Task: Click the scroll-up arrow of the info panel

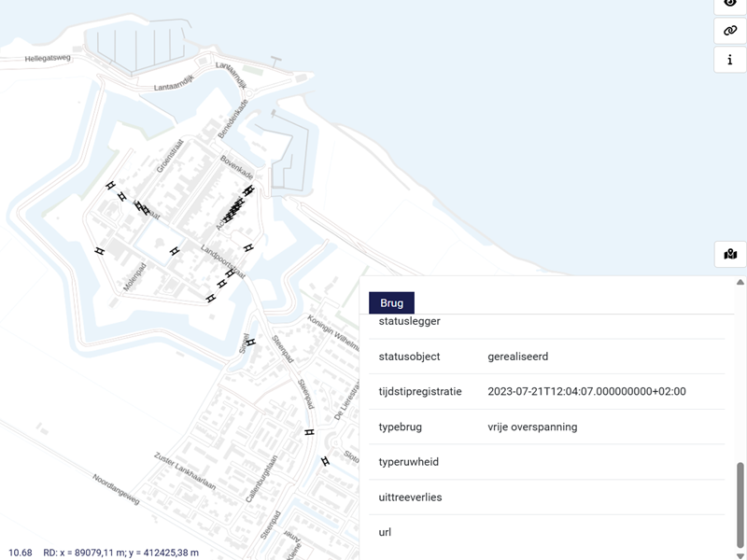Action: [x=740, y=282]
